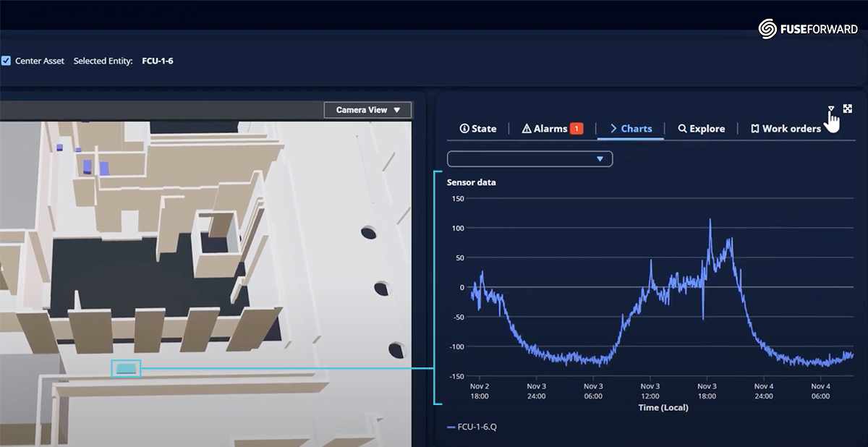The width and height of the screenshot is (868, 447).
Task: Click the red alarm count badge
Action: (x=576, y=129)
